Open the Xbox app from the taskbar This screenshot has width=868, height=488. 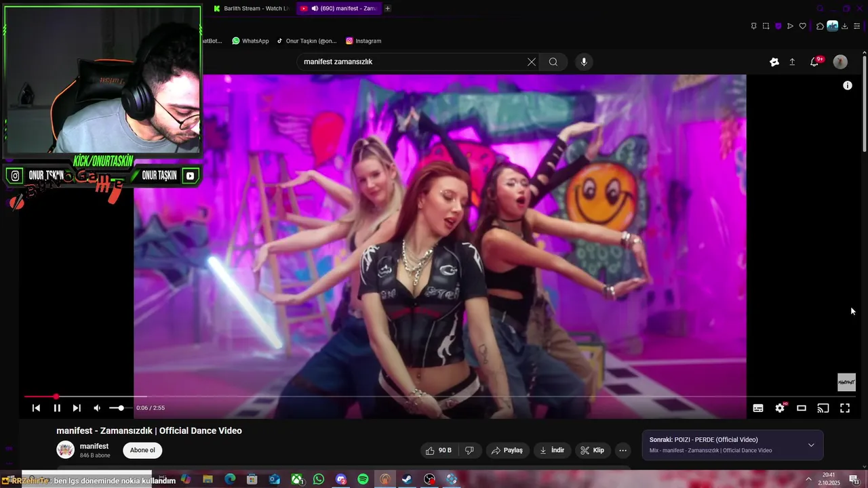point(297,479)
